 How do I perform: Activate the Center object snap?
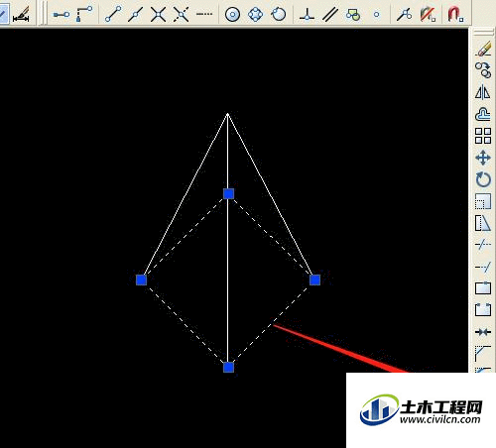[x=232, y=15]
